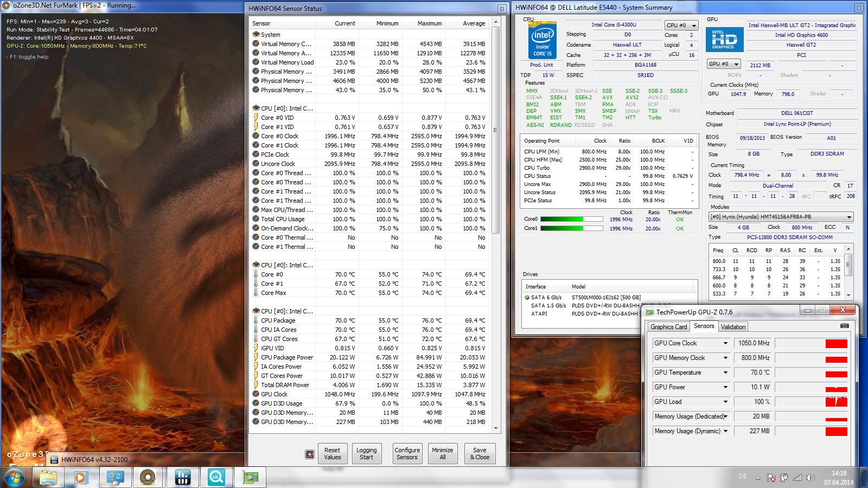Click the HWiNFO magnifier taskbar icon
The width and height of the screenshot is (868, 488).
point(216,478)
